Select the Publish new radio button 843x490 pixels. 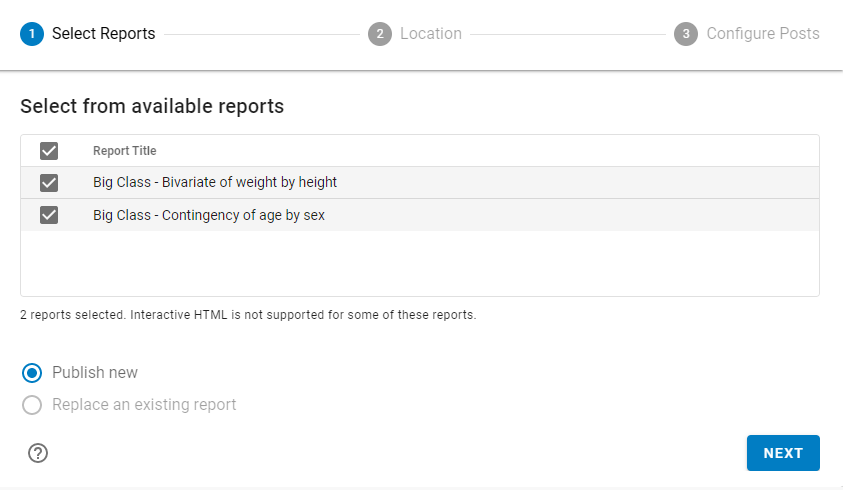[x=32, y=373]
